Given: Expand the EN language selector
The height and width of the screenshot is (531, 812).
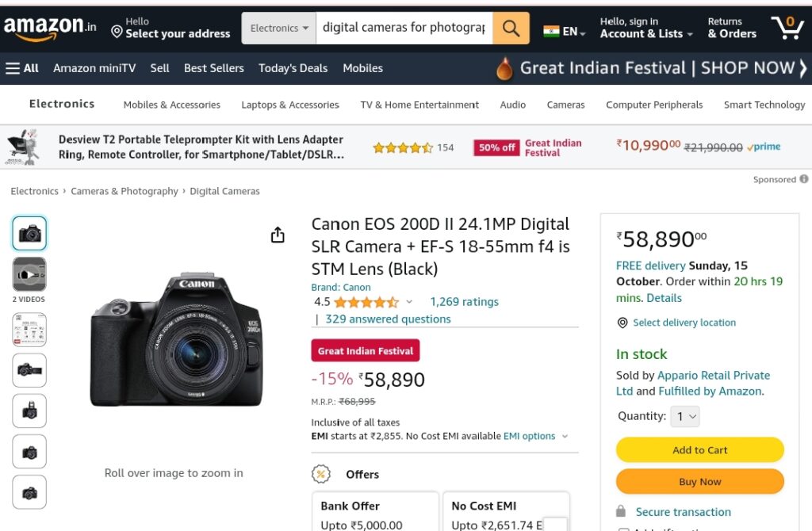Looking at the screenshot, I should [565, 32].
